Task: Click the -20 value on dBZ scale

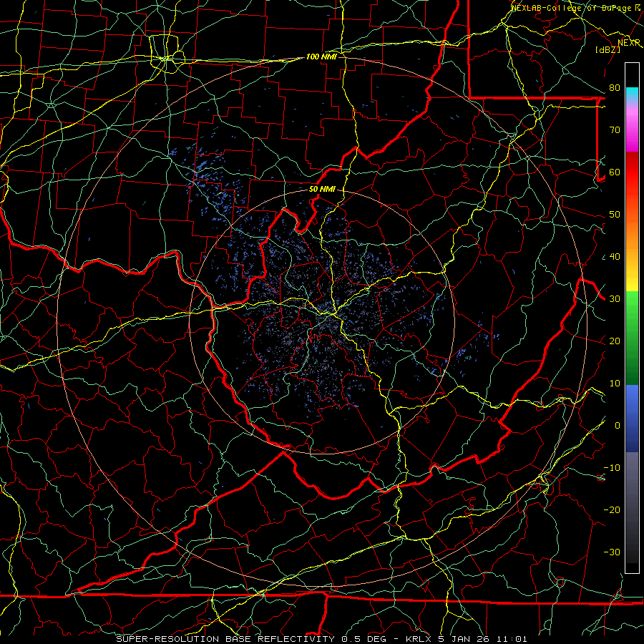Action: point(612,509)
